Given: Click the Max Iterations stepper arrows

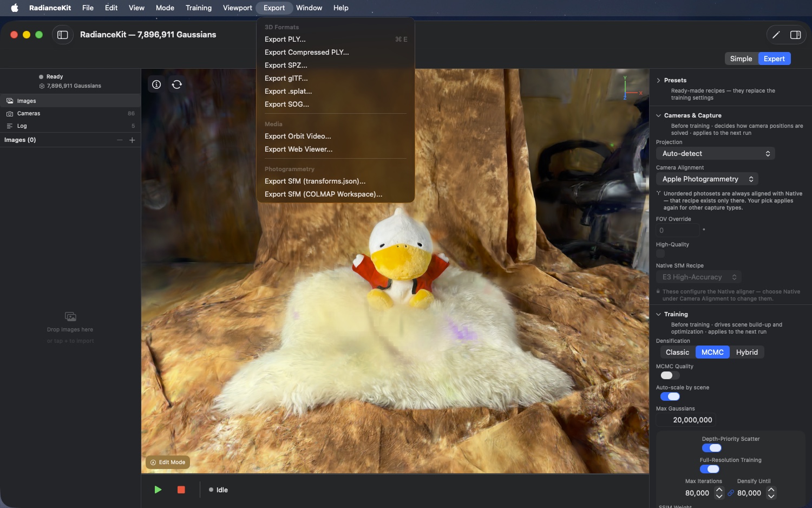Looking at the screenshot, I should click(719, 493).
